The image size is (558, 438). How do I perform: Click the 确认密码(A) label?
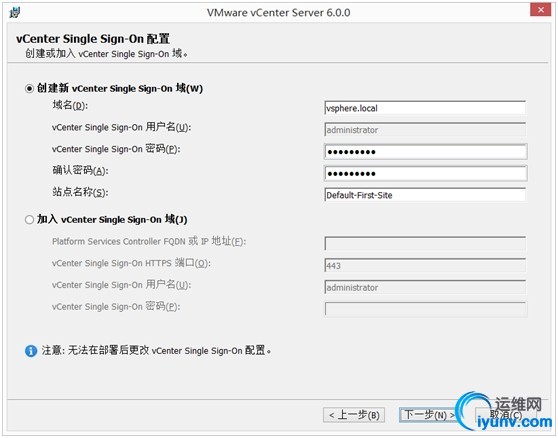click(x=80, y=170)
